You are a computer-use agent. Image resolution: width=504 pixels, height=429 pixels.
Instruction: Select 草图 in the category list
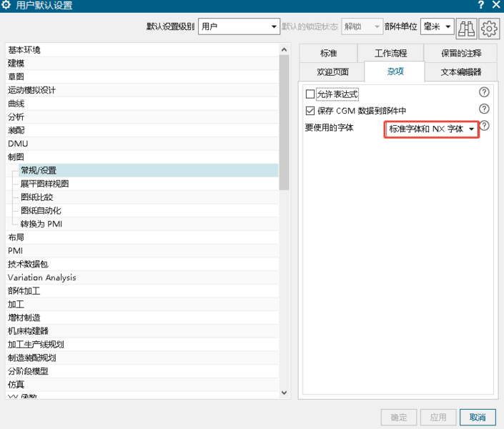tap(142, 77)
